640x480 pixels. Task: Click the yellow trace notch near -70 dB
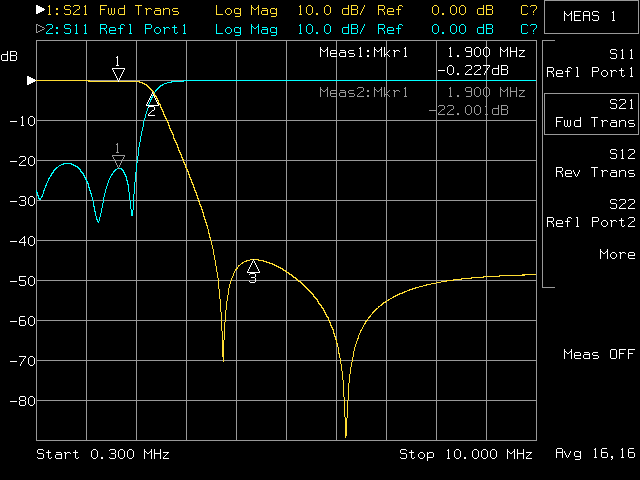pyautogui.click(x=223, y=357)
